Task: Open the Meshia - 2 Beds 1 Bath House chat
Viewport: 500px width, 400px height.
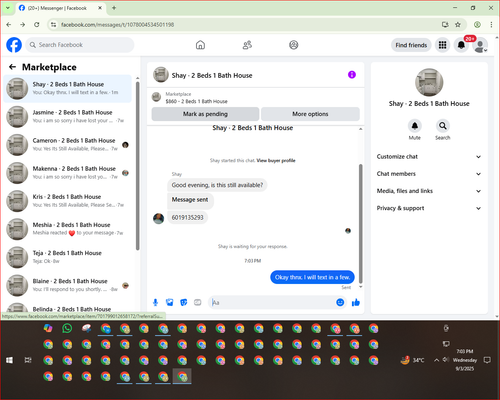Action: click(x=68, y=229)
